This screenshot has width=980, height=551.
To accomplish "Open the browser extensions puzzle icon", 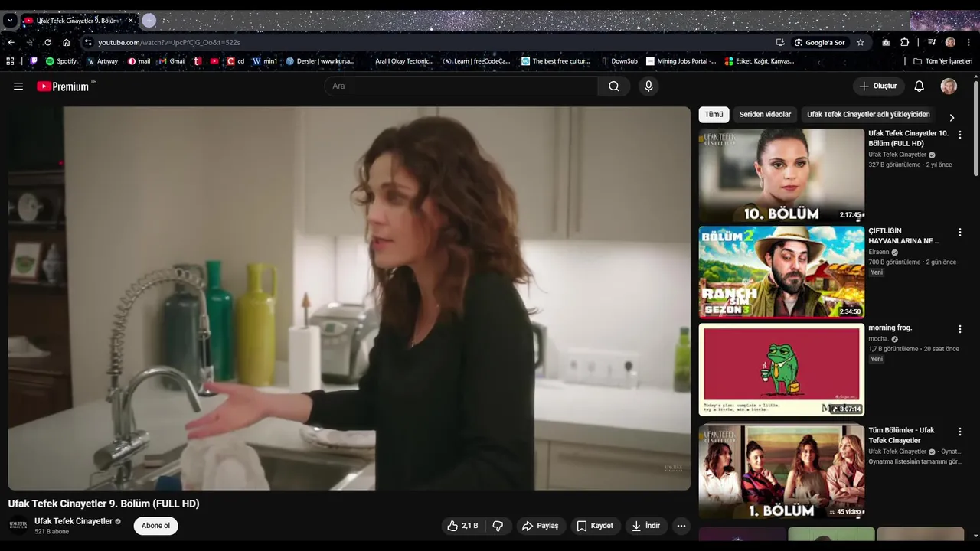I will click(904, 42).
